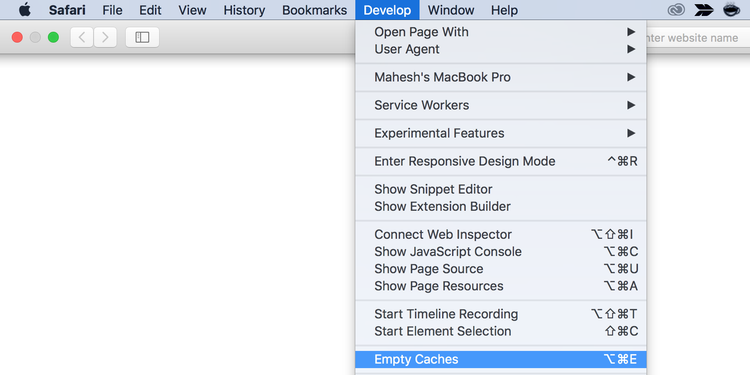Go back with the back arrow button
The width and height of the screenshot is (750, 375).
coord(82,37)
